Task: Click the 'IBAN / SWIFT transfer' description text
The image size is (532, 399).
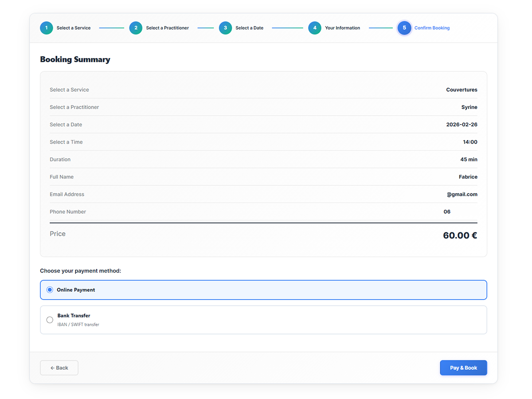Action: (78, 325)
